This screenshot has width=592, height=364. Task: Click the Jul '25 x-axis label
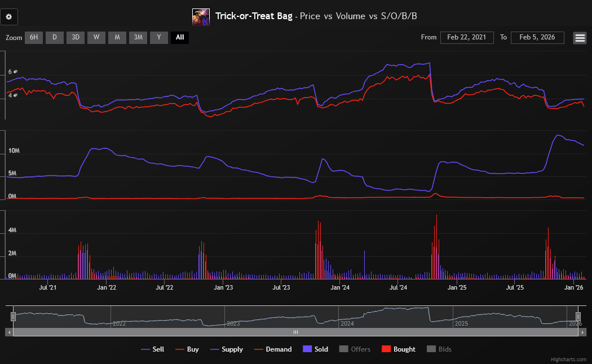click(x=515, y=287)
